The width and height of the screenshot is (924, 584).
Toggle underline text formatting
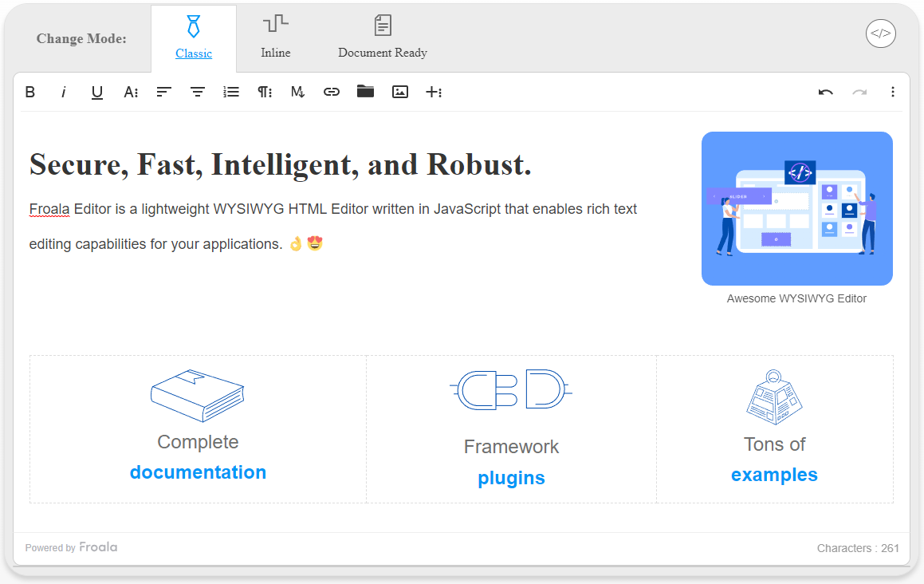coord(96,93)
